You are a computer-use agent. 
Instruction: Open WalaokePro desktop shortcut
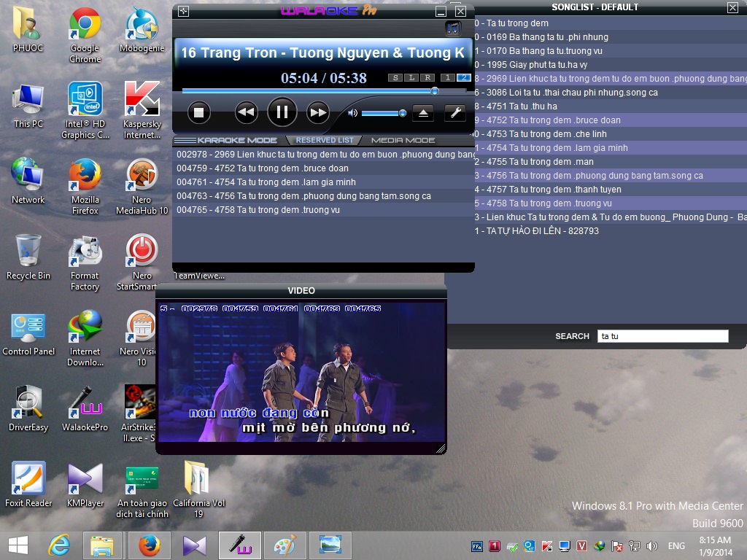click(x=85, y=408)
